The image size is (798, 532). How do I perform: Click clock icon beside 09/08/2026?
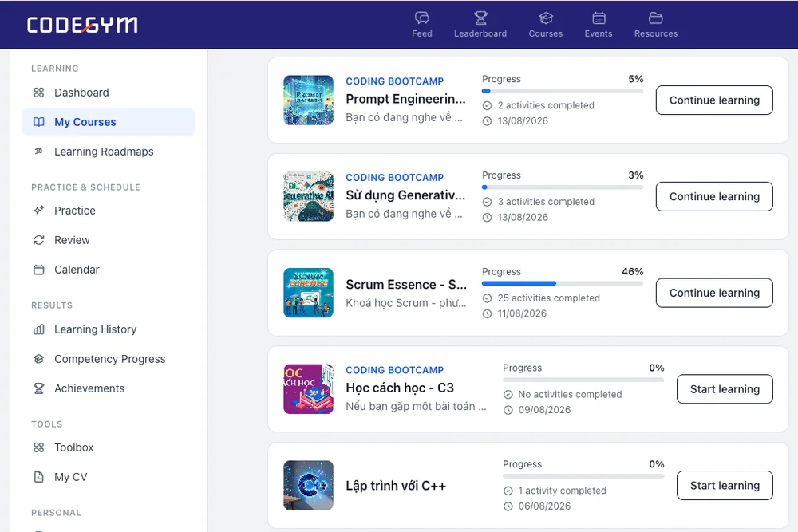tap(508, 410)
